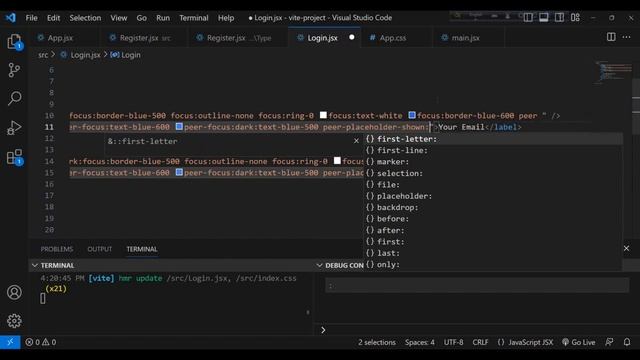Select the first-letter: suggestion
Viewport: 640px width, 360px height.
coord(493,139)
